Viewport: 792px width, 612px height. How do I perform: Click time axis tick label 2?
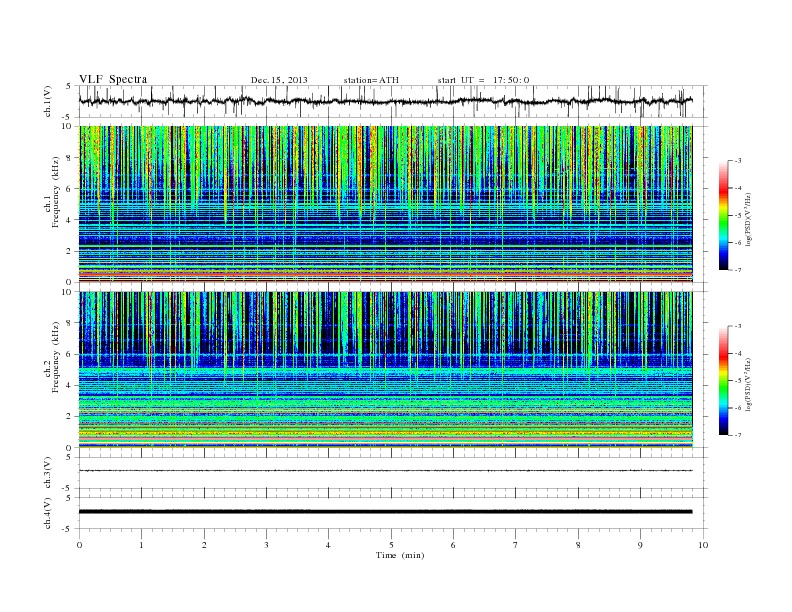[x=204, y=545]
